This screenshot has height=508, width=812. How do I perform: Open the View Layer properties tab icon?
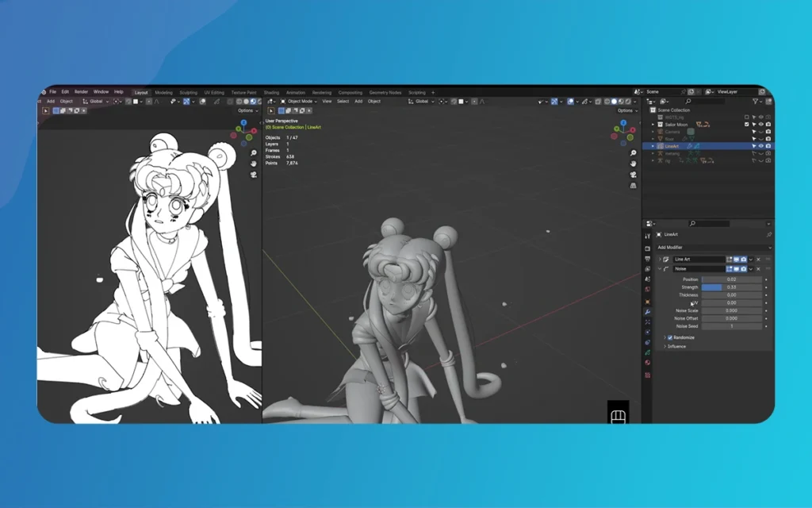[647, 269]
